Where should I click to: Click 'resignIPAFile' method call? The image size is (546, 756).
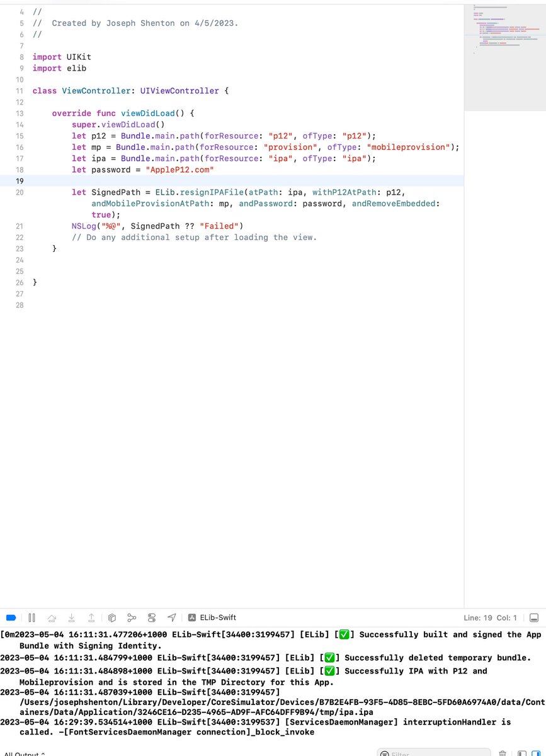213,192
